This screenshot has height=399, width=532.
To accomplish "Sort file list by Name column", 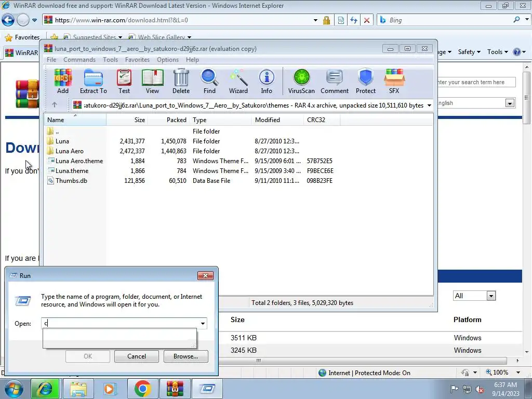I will click(75, 120).
